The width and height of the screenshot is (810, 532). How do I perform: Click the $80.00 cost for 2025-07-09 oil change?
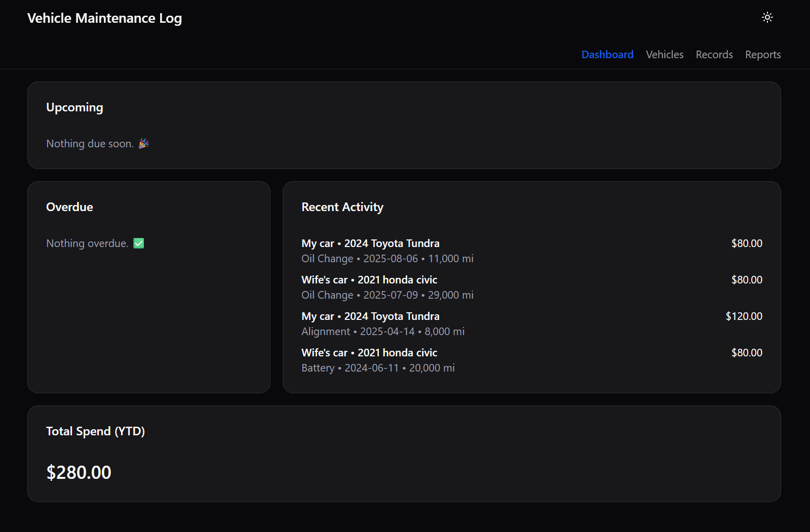[x=747, y=280]
